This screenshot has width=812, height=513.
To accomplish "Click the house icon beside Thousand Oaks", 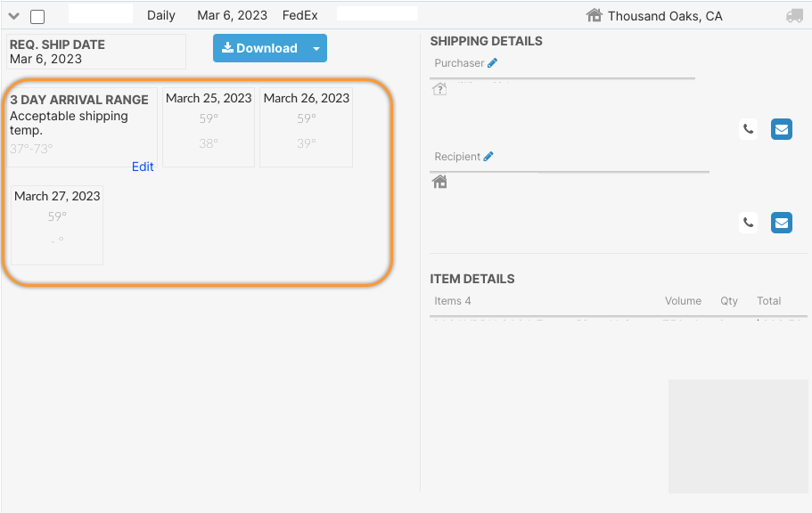I will [x=595, y=16].
